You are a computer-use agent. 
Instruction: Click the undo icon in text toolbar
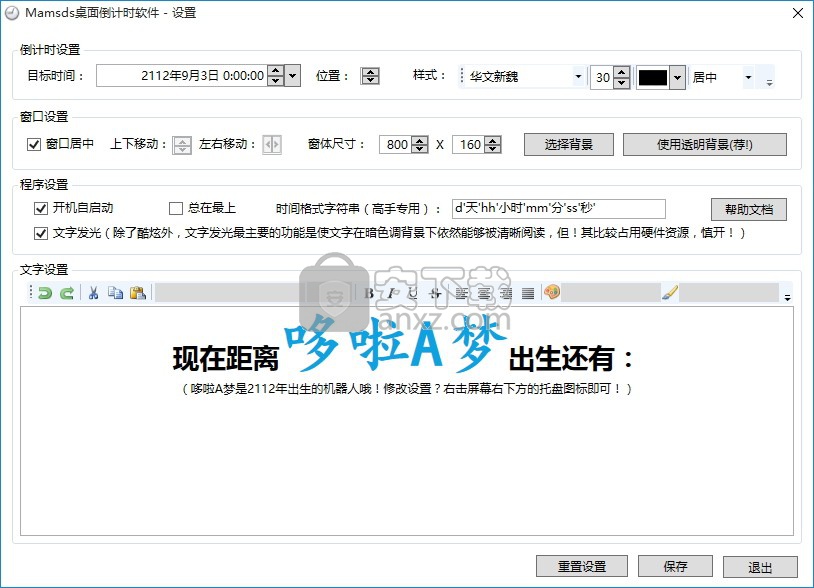click(45, 293)
